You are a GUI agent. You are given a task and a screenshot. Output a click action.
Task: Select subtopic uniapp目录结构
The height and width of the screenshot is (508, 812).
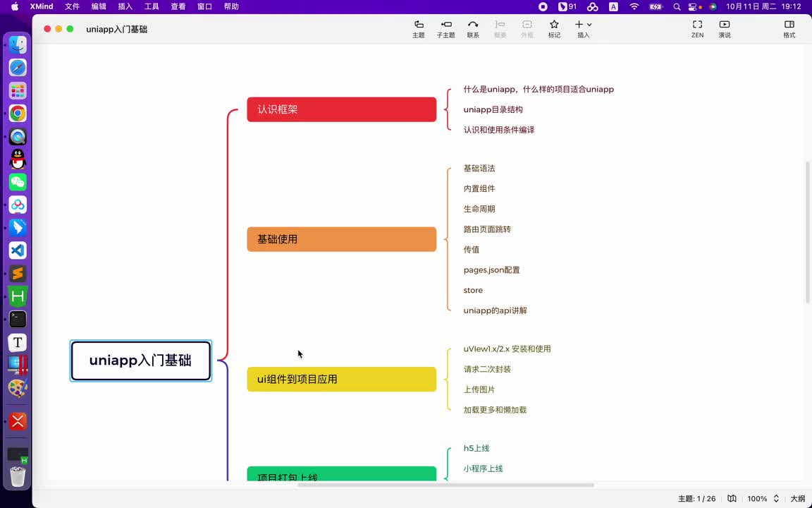tap(493, 109)
